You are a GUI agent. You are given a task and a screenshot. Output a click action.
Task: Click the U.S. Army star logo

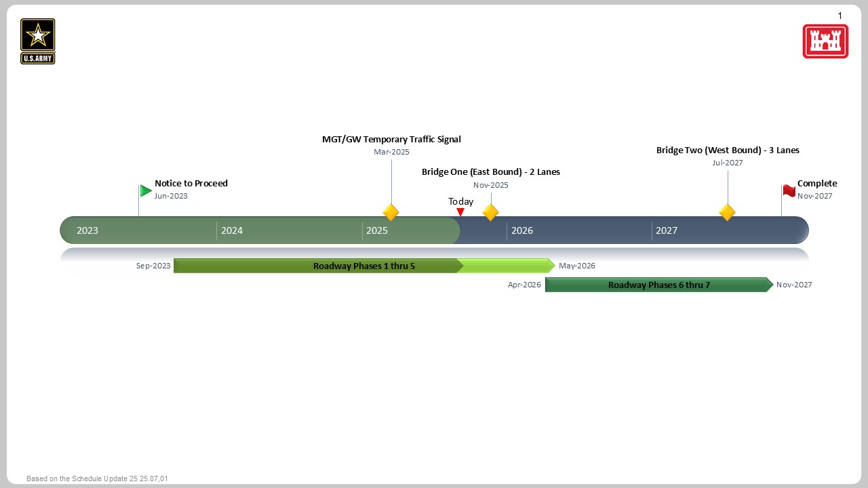[x=38, y=41]
